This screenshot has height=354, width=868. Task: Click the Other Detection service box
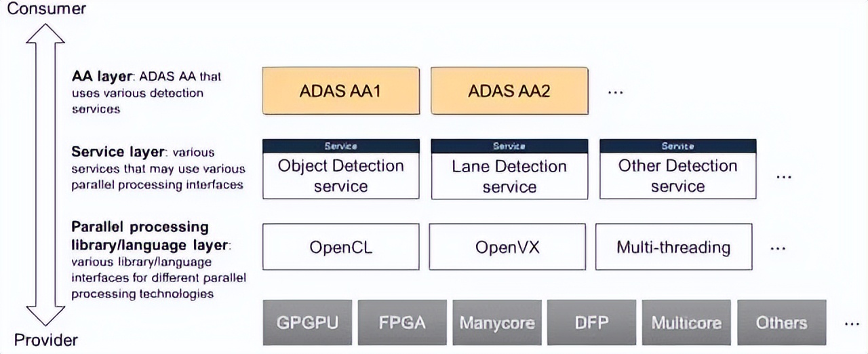click(x=677, y=169)
